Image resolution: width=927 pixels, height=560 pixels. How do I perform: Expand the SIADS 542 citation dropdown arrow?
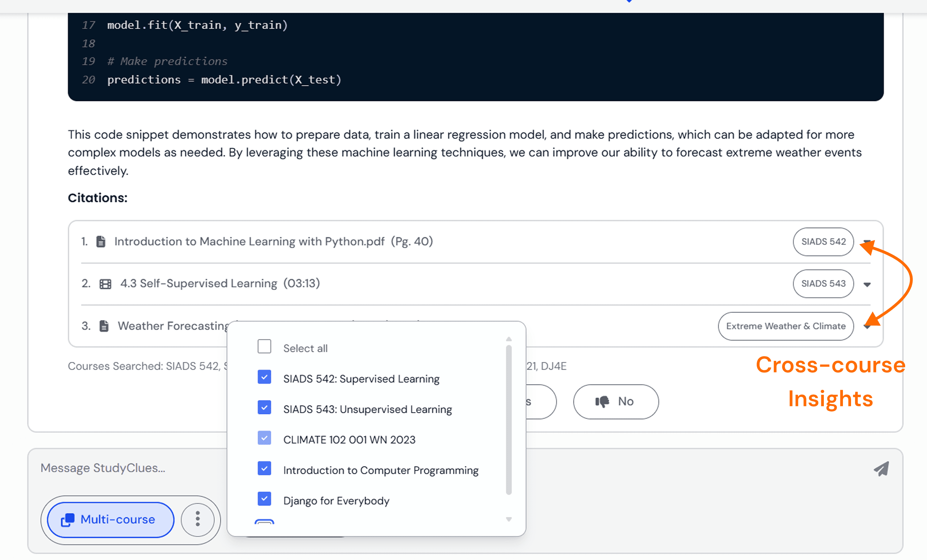[867, 242]
